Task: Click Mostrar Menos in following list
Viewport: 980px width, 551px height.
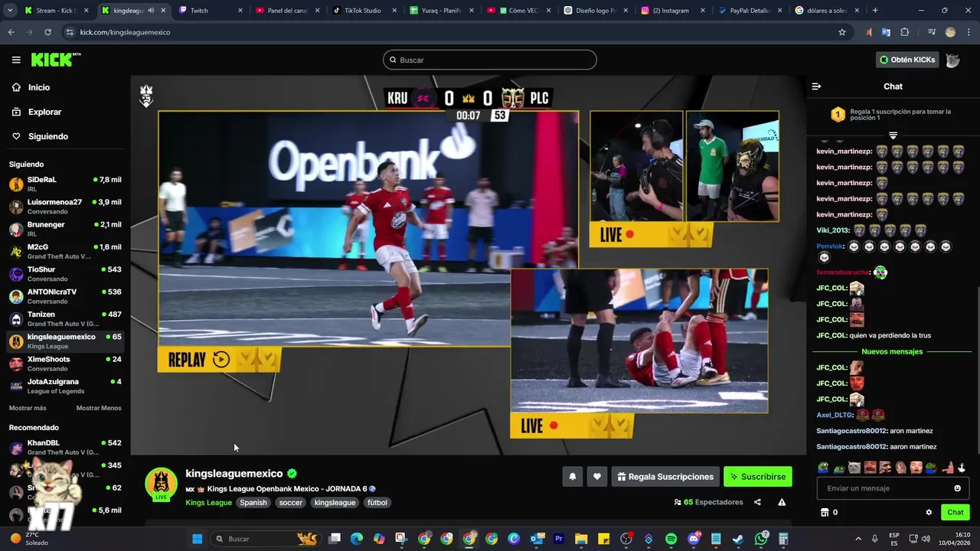Action: point(99,408)
